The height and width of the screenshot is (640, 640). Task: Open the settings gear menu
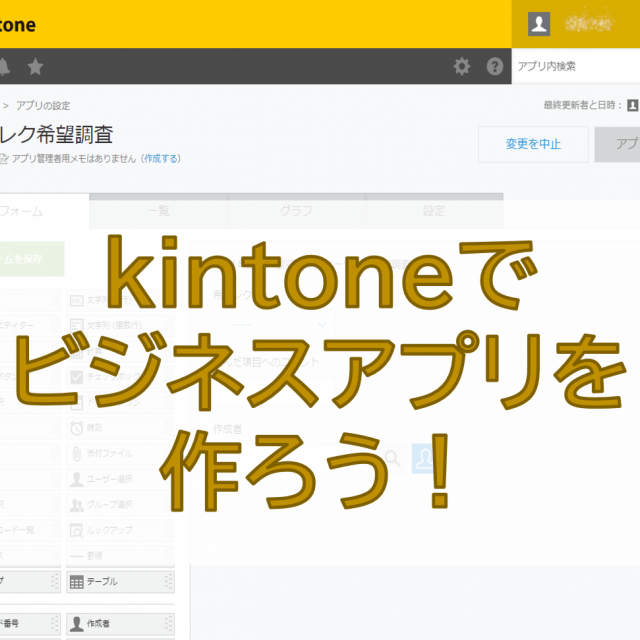(462, 66)
